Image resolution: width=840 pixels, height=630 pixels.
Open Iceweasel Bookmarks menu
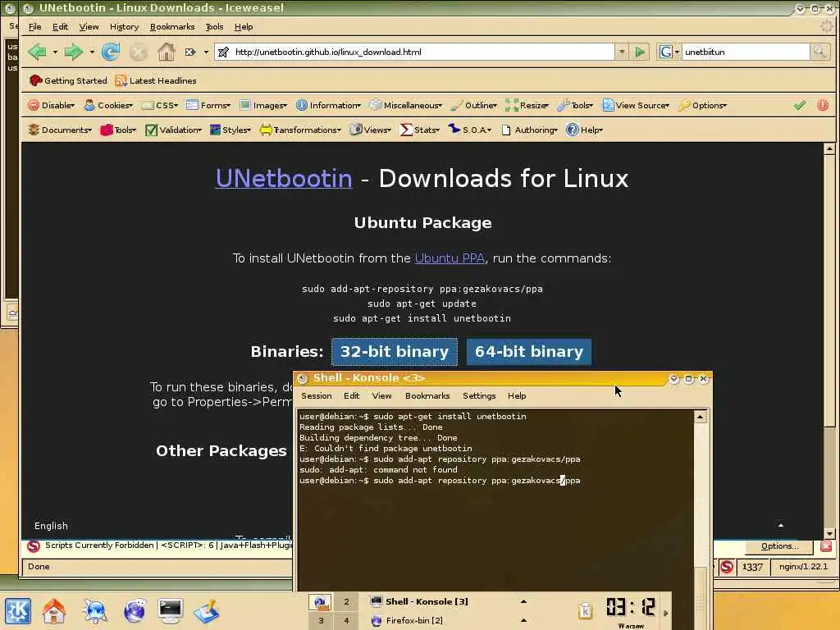click(172, 26)
